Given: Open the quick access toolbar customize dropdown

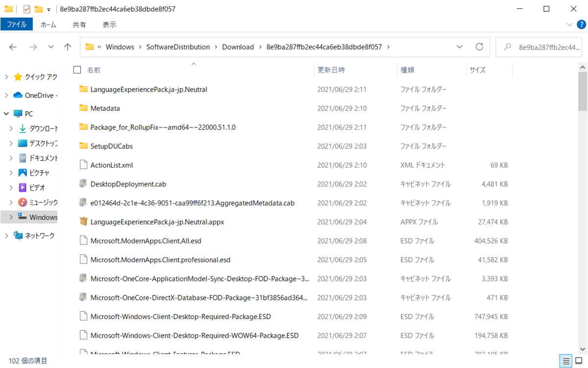Looking at the screenshot, I should tap(49, 9).
